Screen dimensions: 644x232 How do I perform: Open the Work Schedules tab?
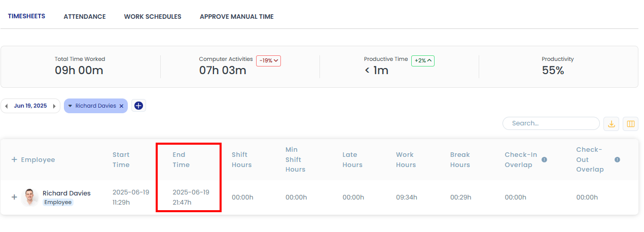[x=153, y=17]
